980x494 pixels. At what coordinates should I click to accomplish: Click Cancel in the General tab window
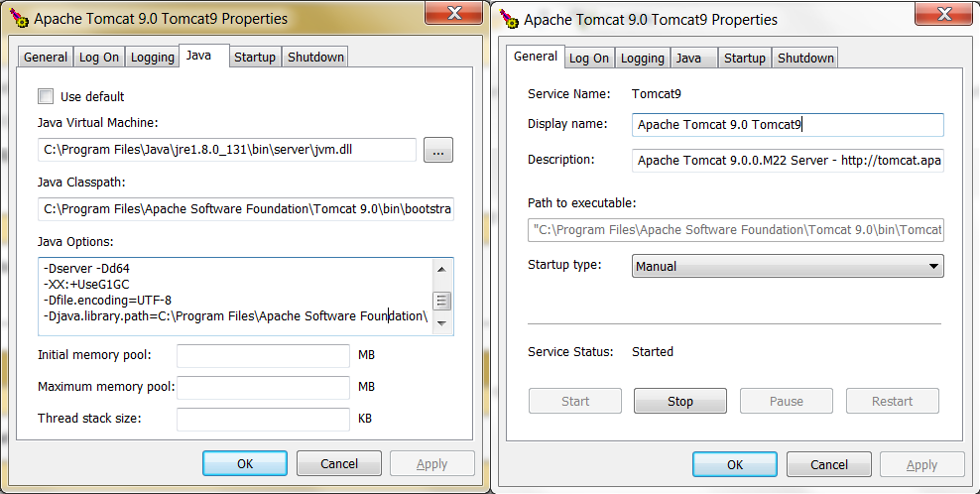(x=829, y=464)
